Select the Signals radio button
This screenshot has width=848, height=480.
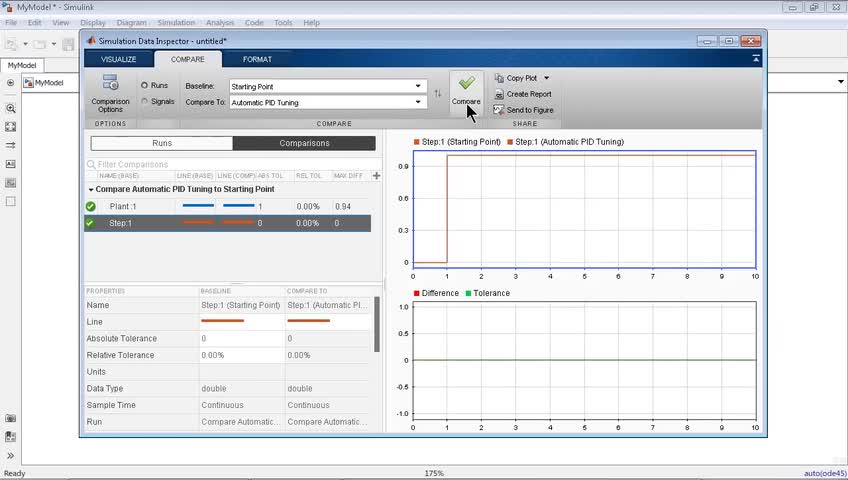pyautogui.click(x=144, y=101)
